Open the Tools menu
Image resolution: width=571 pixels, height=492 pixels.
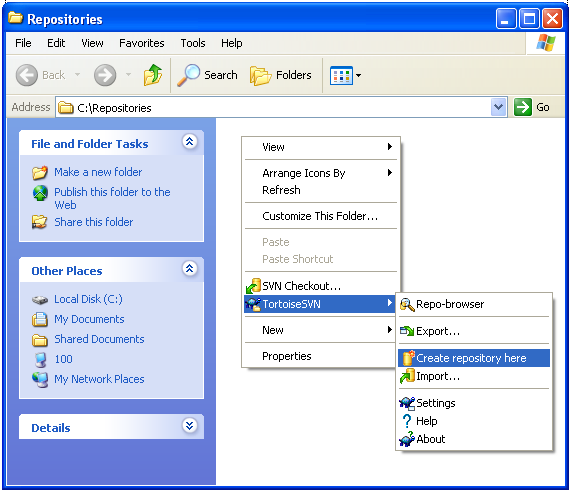(193, 43)
